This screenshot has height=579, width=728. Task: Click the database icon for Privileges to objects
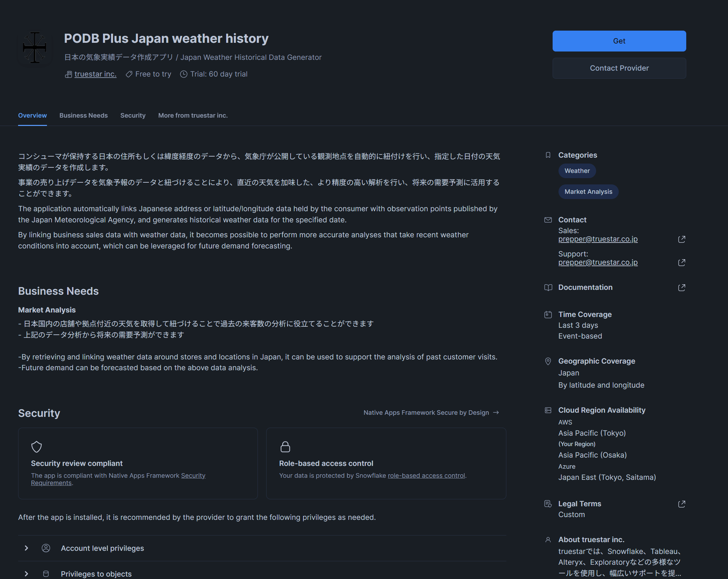click(46, 574)
